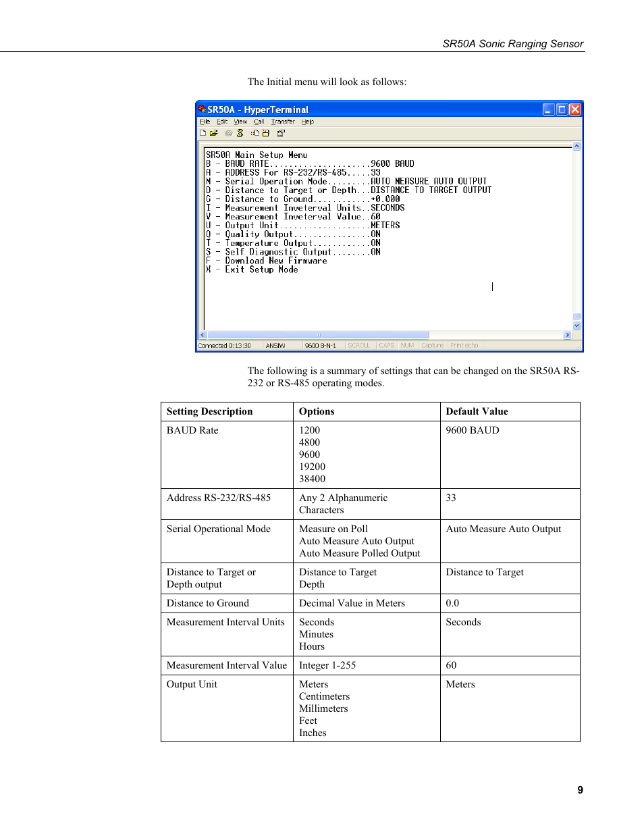Screen dimensions: 644x834
Task: Open the View menu in HyperTerminal
Action: (x=240, y=122)
